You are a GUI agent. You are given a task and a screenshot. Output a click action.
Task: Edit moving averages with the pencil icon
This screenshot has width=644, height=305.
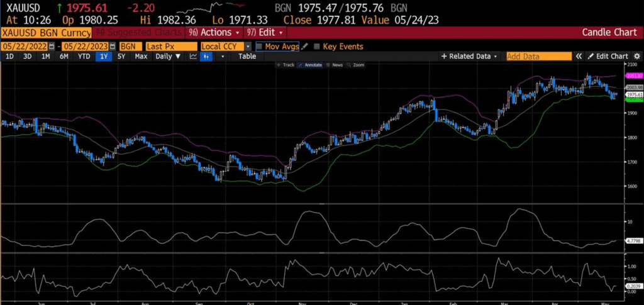click(304, 47)
